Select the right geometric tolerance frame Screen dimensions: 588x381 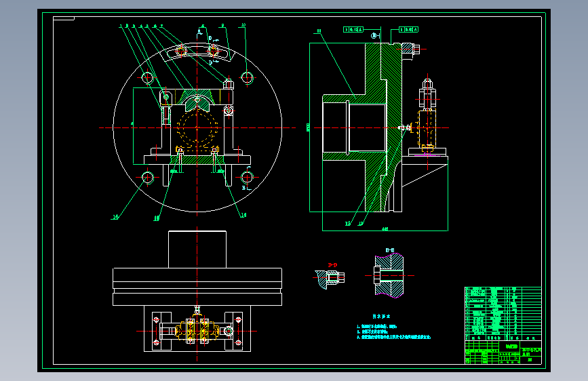pos(409,29)
